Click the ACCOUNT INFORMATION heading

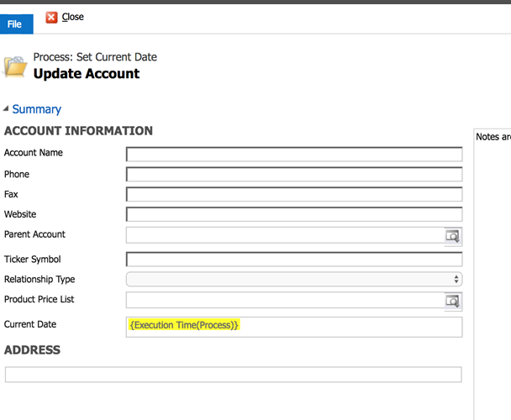pyautogui.click(x=78, y=131)
